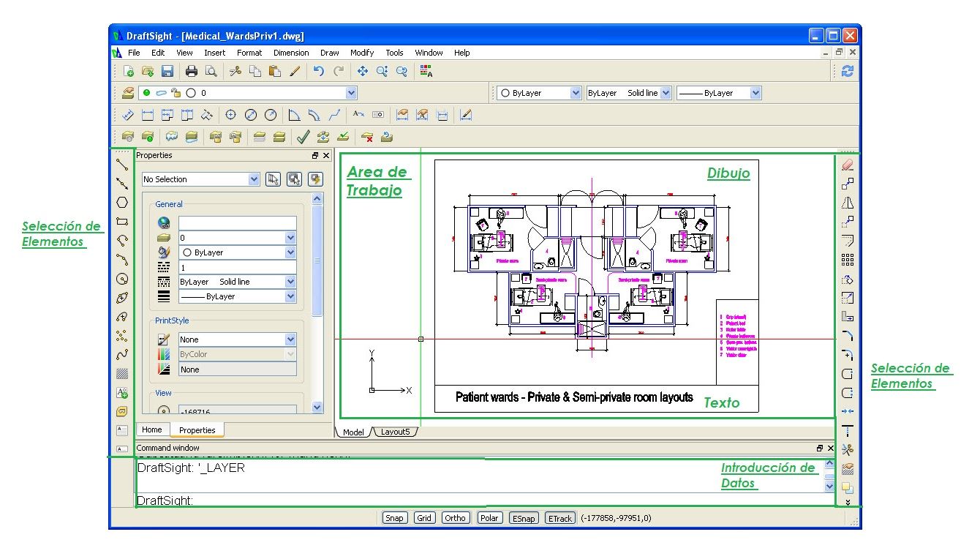Expand the Solid line style dropdown in toolbar
Screen dimensions: 980x559
(x=665, y=93)
